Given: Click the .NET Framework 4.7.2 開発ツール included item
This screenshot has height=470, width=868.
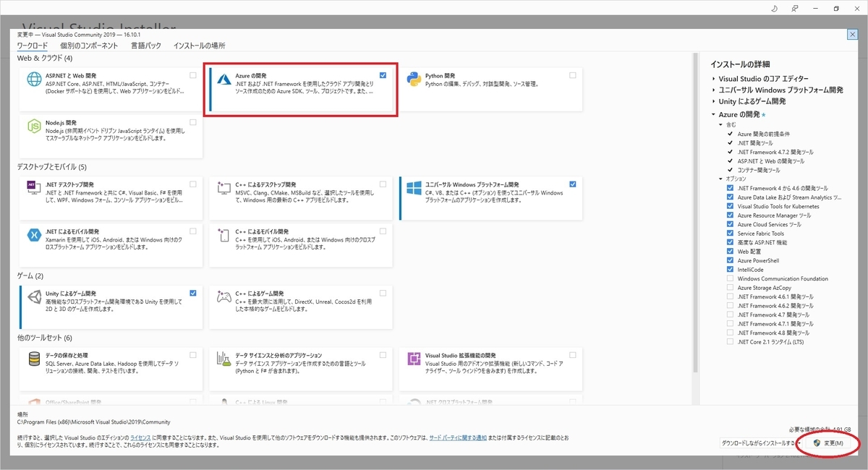Looking at the screenshot, I should click(x=775, y=152).
